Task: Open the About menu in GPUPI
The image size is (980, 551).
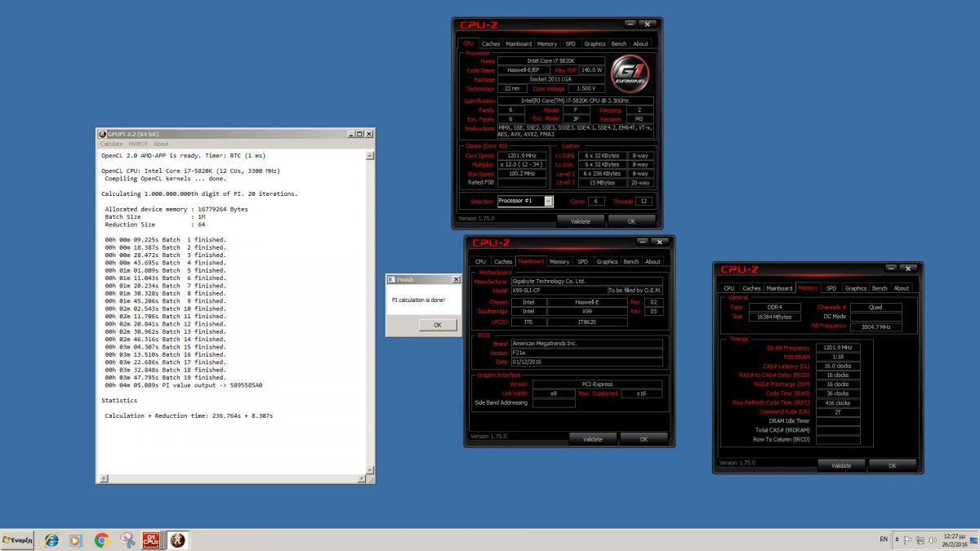Action: click(x=161, y=144)
